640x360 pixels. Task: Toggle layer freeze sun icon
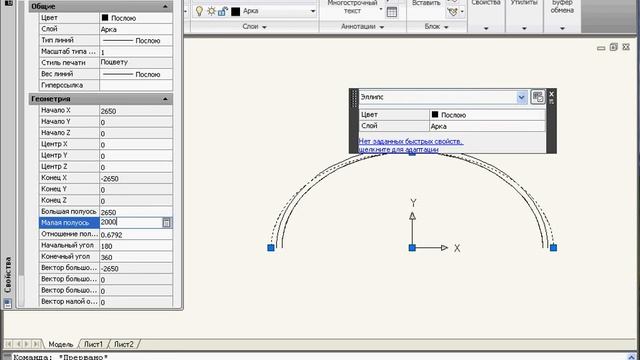tap(211, 11)
